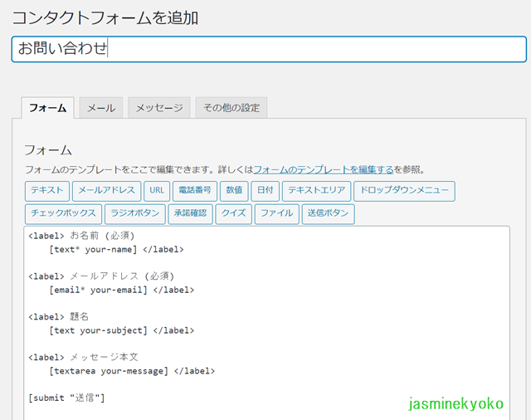This screenshot has height=420, width=531.
Task: Select the フォーム tab
Action: tap(48, 108)
